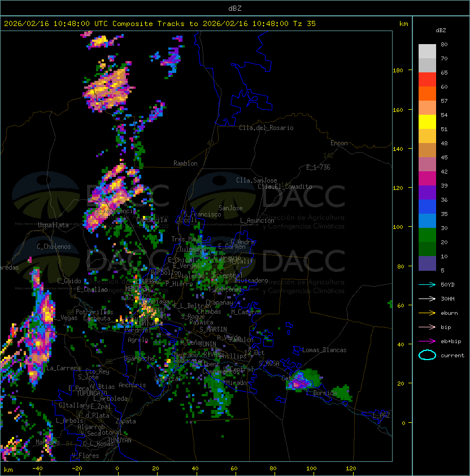
Task: Click the 'Ugarteche' place label
Action: click(x=140, y=358)
